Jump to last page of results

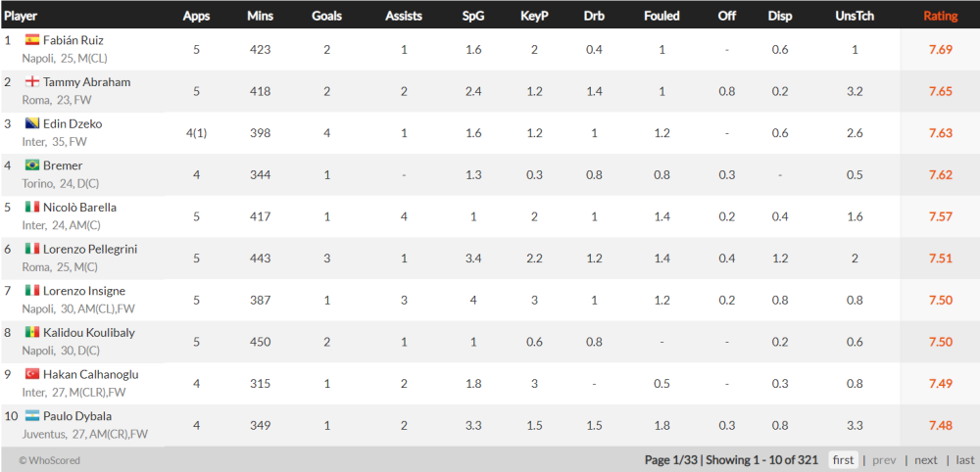(965, 460)
